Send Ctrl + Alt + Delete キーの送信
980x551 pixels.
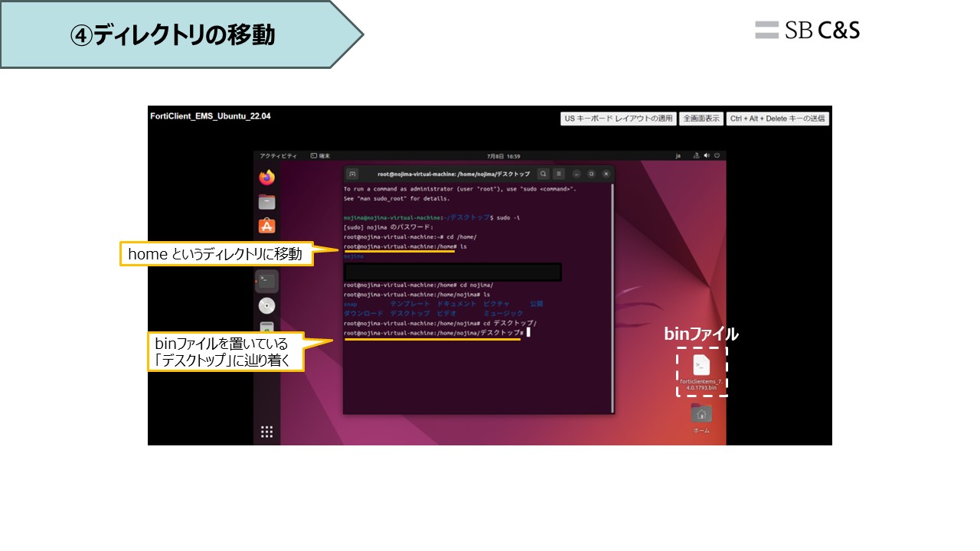(x=778, y=119)
